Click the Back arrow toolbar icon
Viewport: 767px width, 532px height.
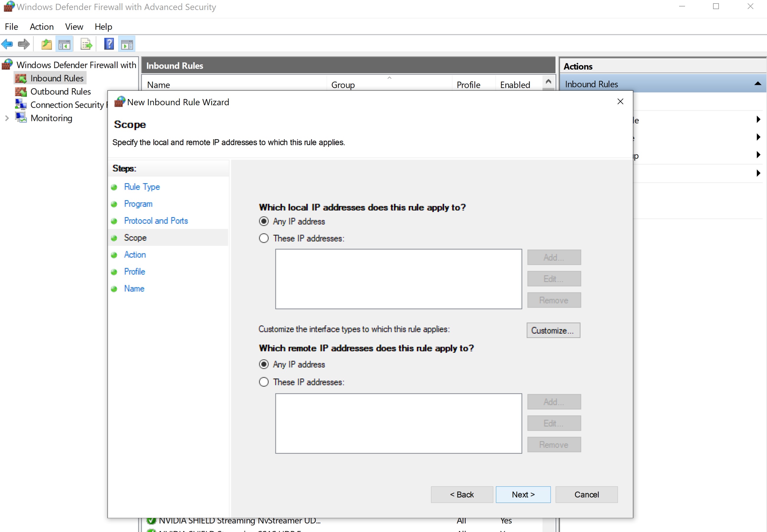[x=7, y=44]
